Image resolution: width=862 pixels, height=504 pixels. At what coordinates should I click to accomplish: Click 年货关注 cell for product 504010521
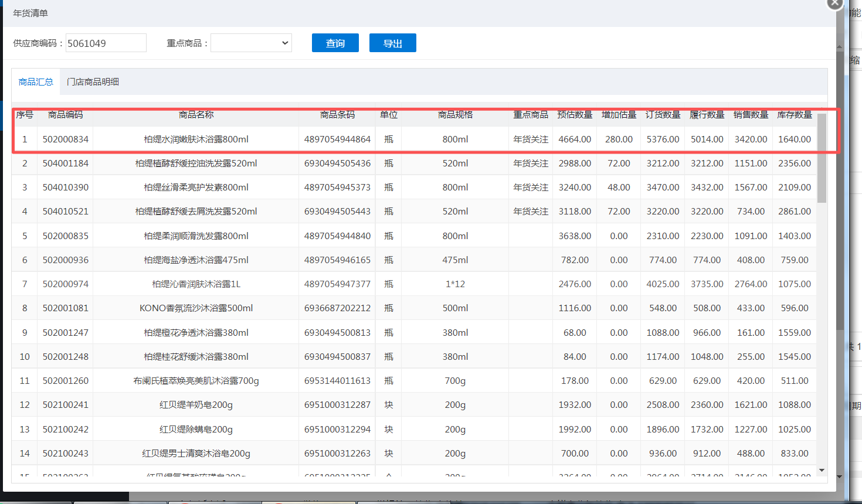[x=530, y=212]
